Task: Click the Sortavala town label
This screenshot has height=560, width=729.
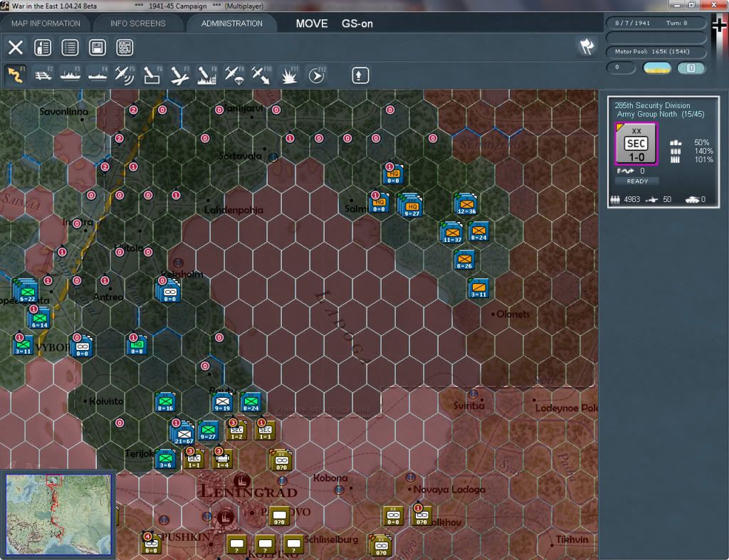Action: tap(241, 156)
